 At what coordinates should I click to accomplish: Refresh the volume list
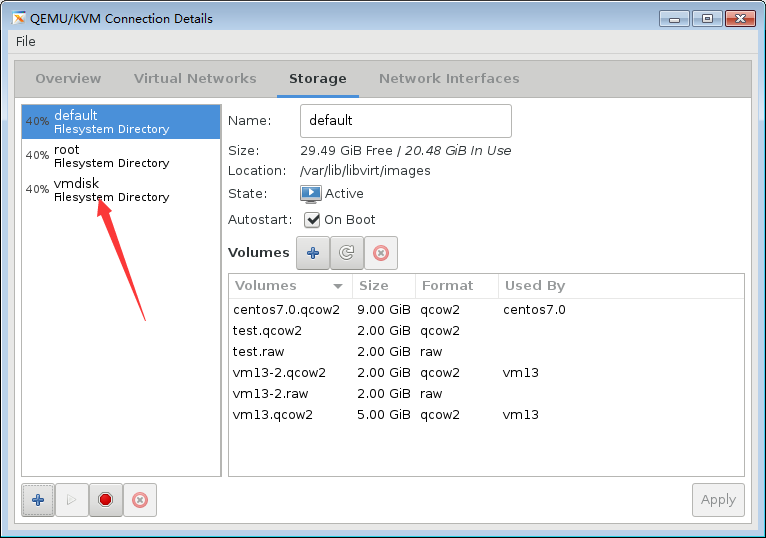[x=347, y=253]
